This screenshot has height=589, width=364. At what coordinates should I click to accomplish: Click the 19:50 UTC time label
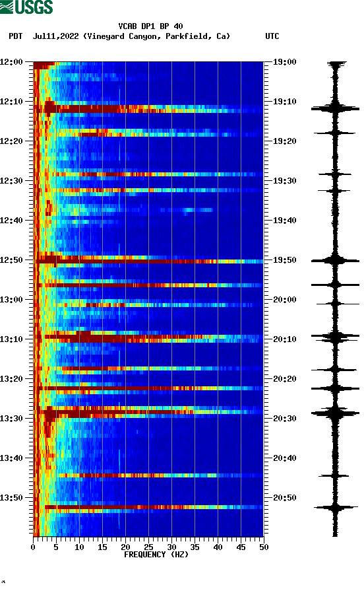point(284,260)
